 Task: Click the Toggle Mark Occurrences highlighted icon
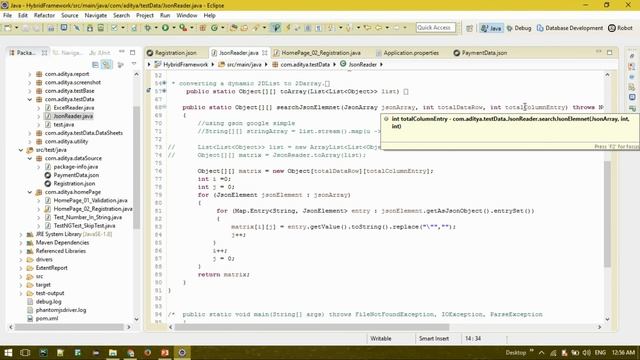click(x=276, y=28)
